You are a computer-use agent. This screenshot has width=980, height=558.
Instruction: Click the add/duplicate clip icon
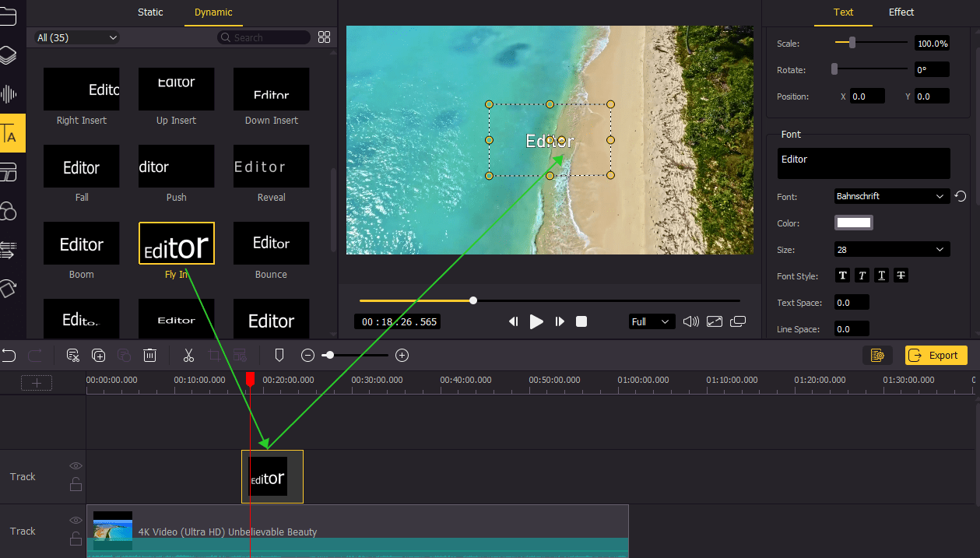pyautogui.click(x=99, y=356)
